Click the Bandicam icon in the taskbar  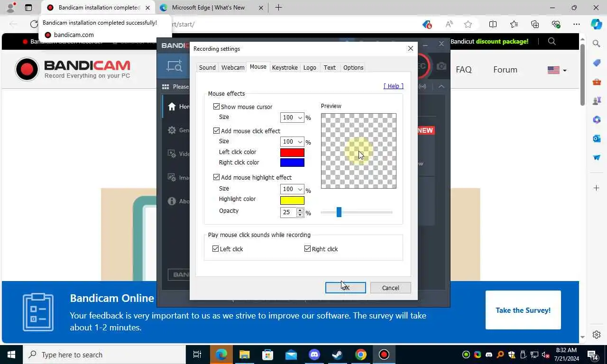pos(384,355)
